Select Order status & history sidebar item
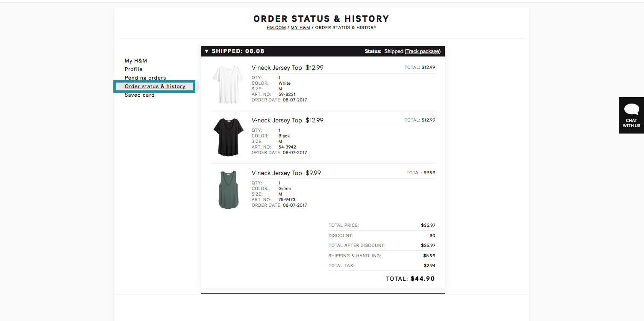644x321 pixels. (155, 86)
